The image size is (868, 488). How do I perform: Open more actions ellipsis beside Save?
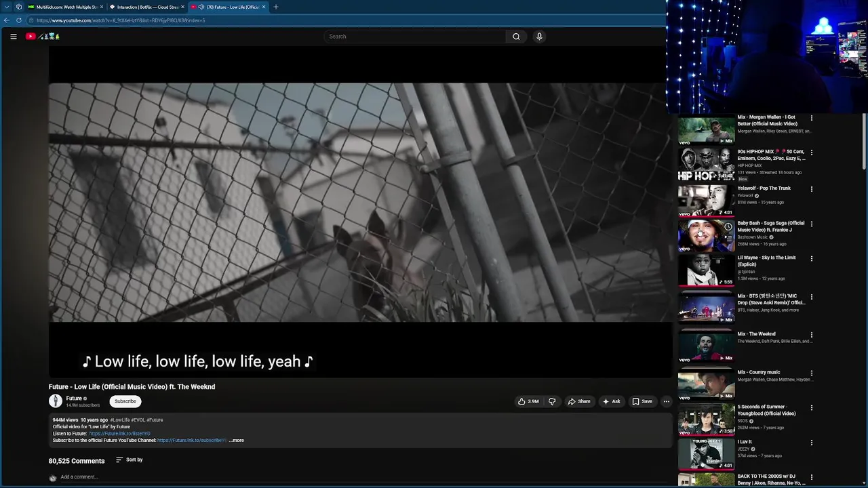[666, 401]
